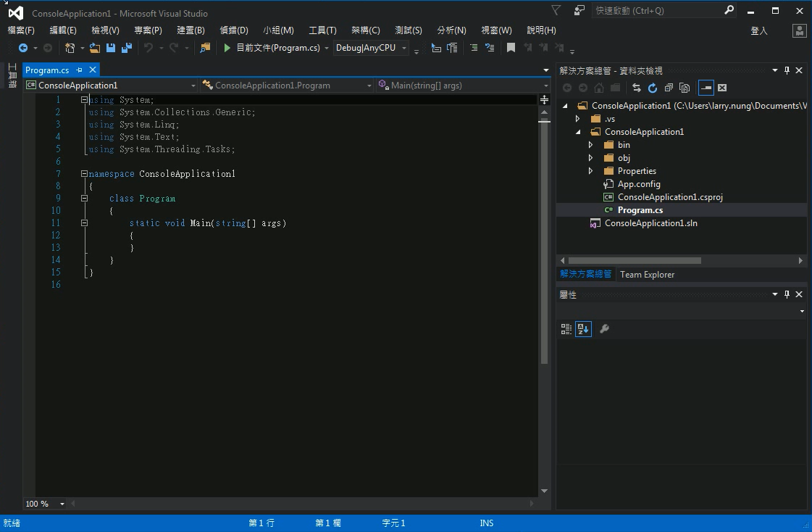Open the startup target dropdown arrow next to Program.cs
Screen dimensions: 812x532
click(326, 48)
